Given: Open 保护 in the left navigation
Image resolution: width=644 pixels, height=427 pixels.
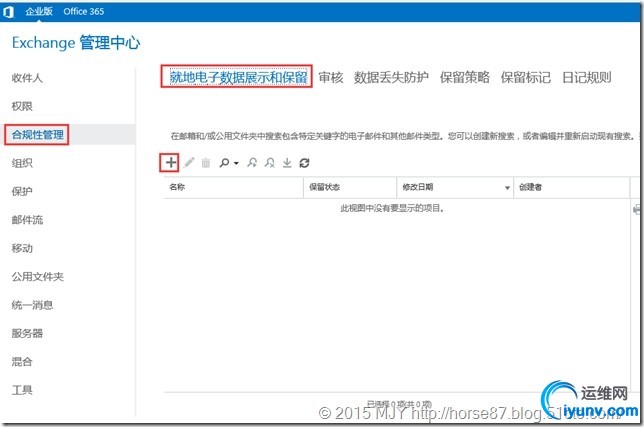Looking at the screenshot, I should pyautogui.click(x=22, y=191).
